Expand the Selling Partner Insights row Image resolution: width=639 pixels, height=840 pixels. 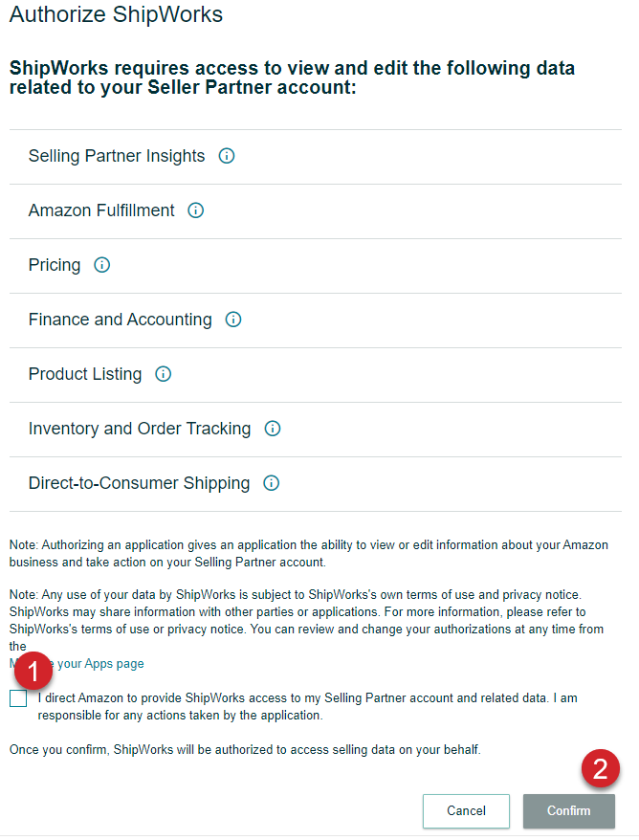tap(116, 156)
